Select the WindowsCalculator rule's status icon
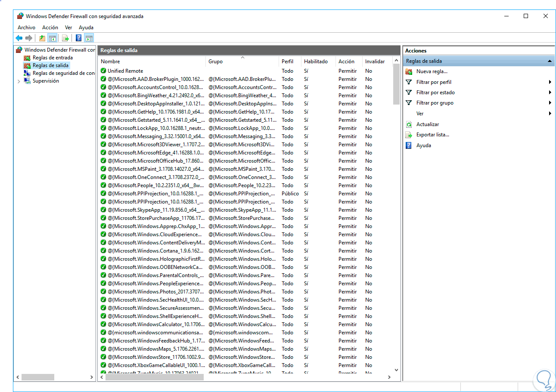This screenshot has width=556, height=392. click(x=103, y=324)
